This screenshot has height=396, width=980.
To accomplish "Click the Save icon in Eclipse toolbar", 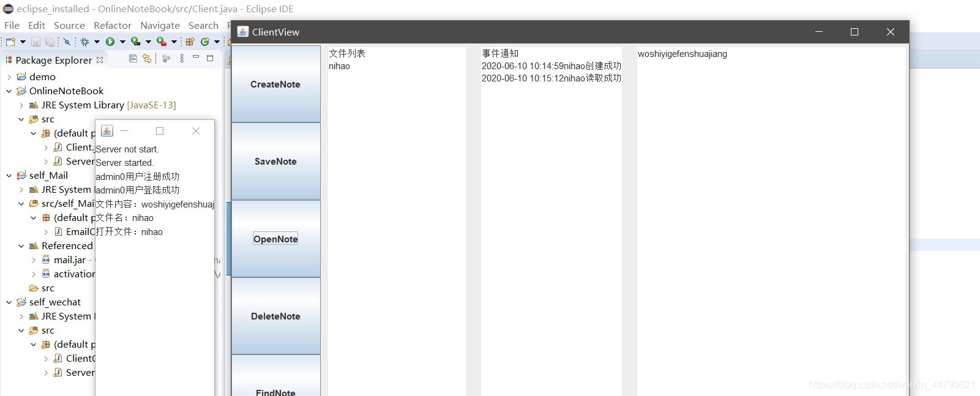I will (36, 42).
